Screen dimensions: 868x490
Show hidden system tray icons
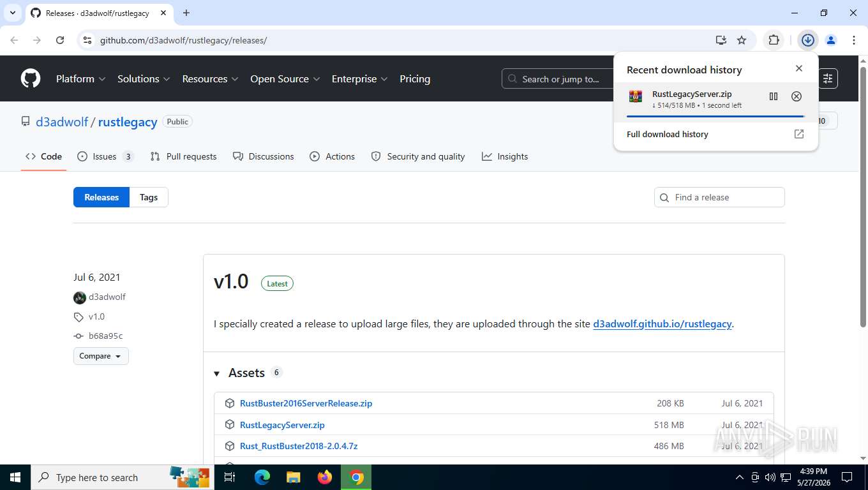pyautogui.click(x=740, y=477)
